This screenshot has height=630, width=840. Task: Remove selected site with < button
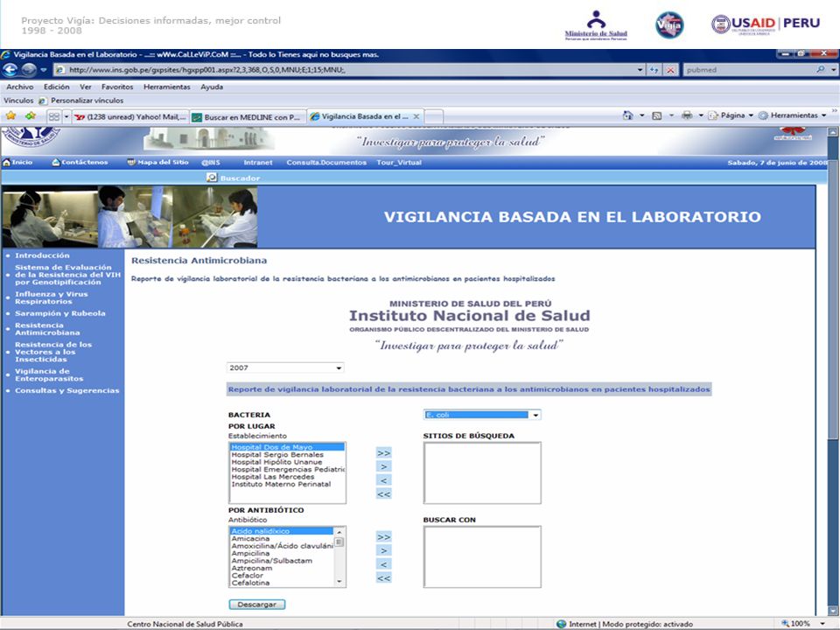[383, 480]
